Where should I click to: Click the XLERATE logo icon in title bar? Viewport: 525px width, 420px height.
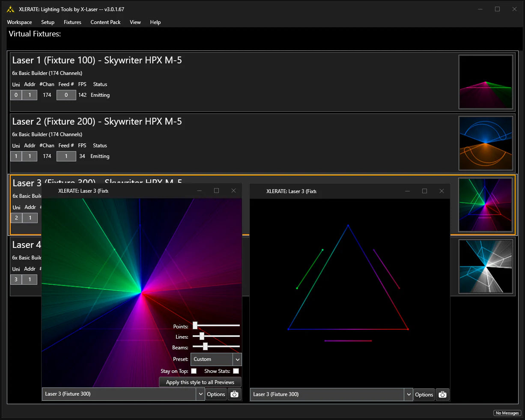(x=10, y=9)
